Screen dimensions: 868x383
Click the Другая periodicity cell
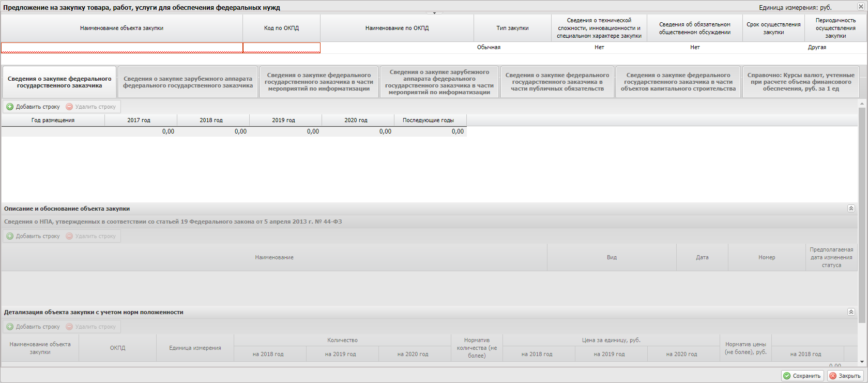point(835,47)
